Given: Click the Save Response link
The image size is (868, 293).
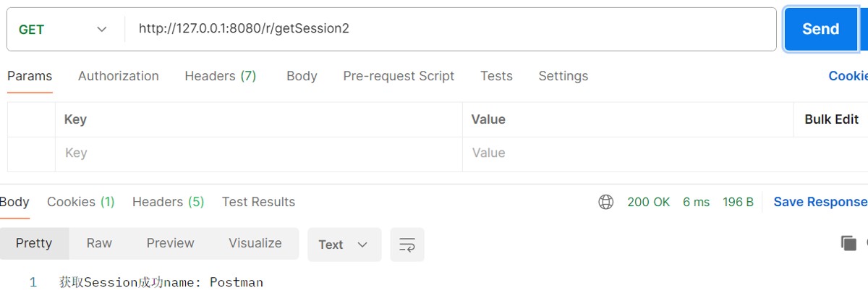Looking at the screenshot, I should [x=820, y=203].
